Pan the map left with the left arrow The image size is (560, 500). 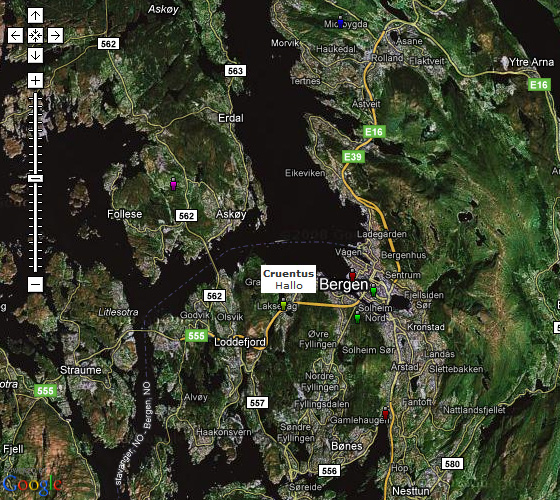point(15,35)
